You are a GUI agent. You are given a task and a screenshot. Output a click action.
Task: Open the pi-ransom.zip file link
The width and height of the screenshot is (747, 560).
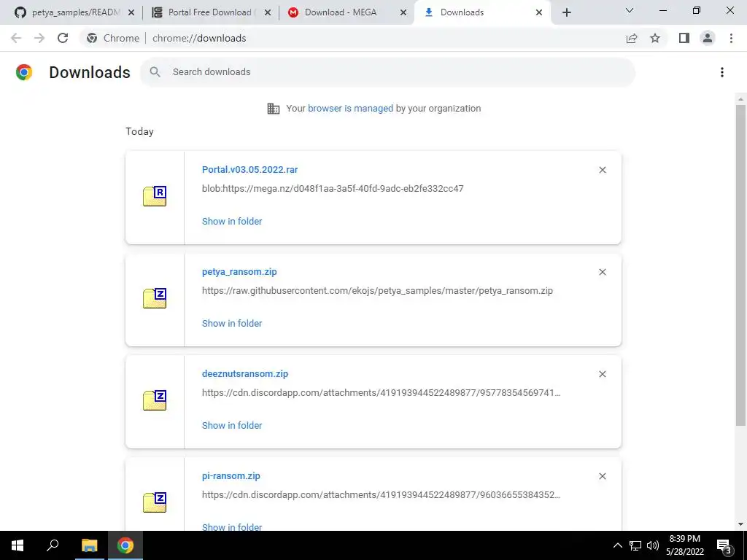pos(231,475)
